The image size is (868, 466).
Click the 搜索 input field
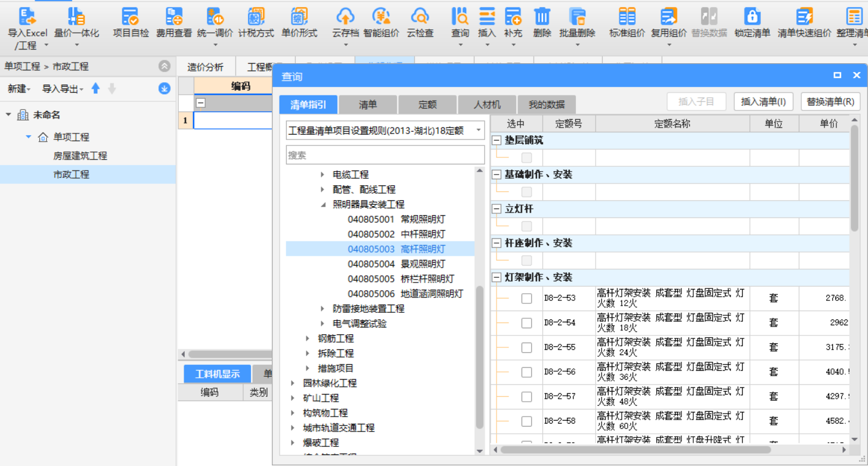(x=385, y=155)
